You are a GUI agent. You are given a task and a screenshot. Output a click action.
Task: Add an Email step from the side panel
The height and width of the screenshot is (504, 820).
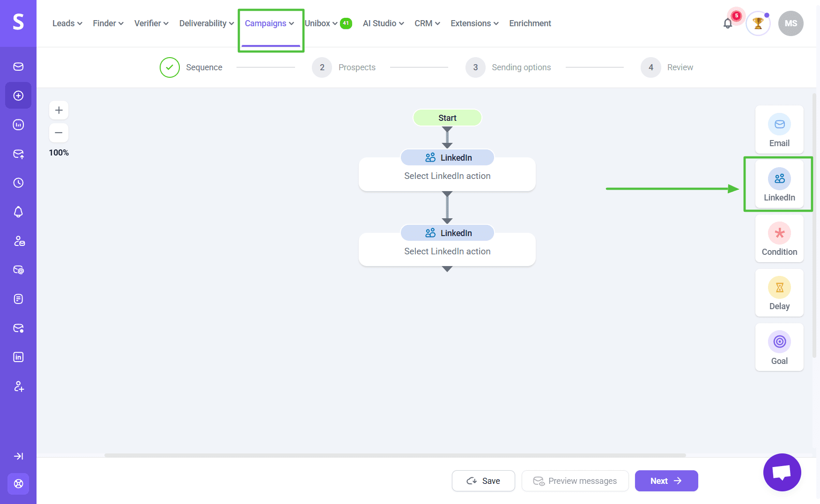pos(779,130)
